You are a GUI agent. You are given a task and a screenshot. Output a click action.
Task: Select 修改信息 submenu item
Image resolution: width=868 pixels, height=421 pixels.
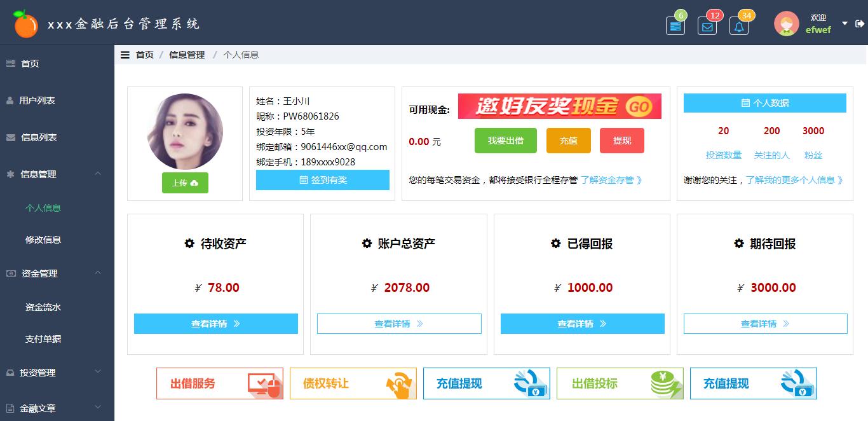click(x=43, y=240)
